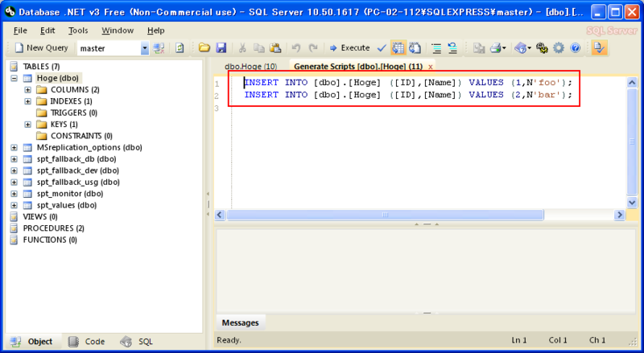The width and height of the screenshot is (644, 353).
Task: Select the VIEWS (0) node
Action: (x=35, y=217)
